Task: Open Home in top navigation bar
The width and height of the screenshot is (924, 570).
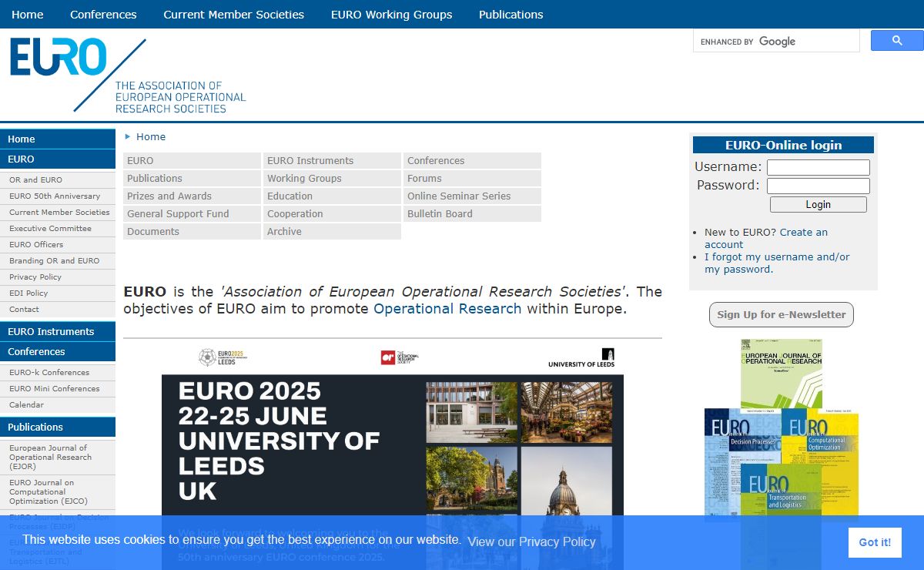Action: tap(28, 15)
